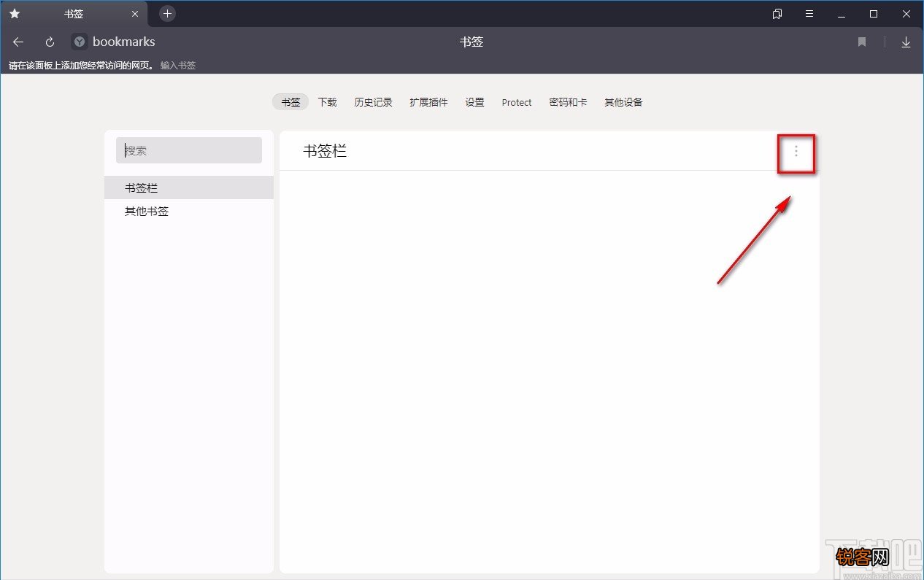Click the Yandex logo icon in the address bar
This screenshot has height=580, width=924.
tap(80, 42)
